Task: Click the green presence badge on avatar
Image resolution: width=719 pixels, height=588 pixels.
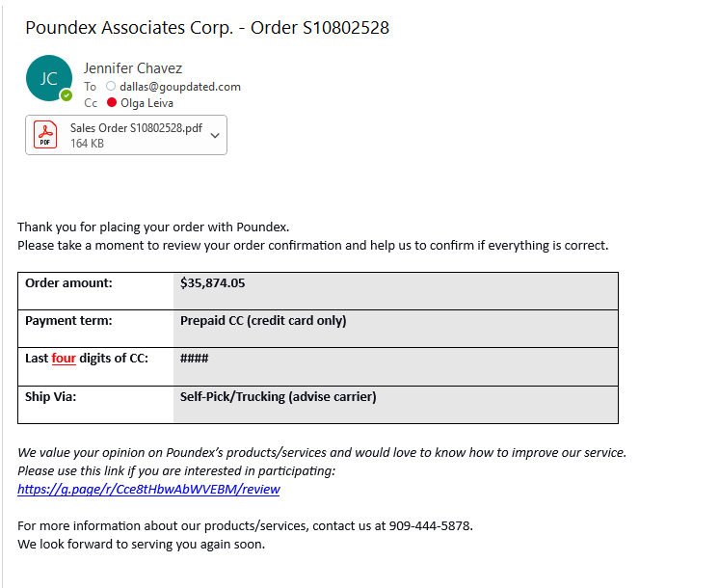Action: 66,95
